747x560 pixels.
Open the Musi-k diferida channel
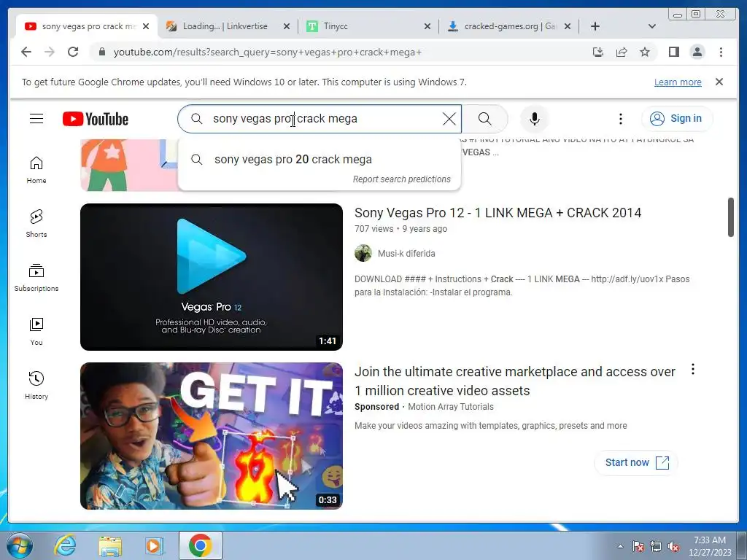click(x=406, y=253)
